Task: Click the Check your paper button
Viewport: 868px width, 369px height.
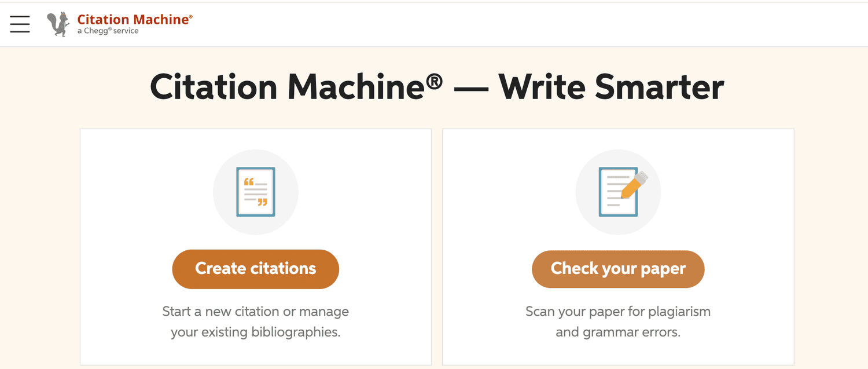Action: coord(618,269)
